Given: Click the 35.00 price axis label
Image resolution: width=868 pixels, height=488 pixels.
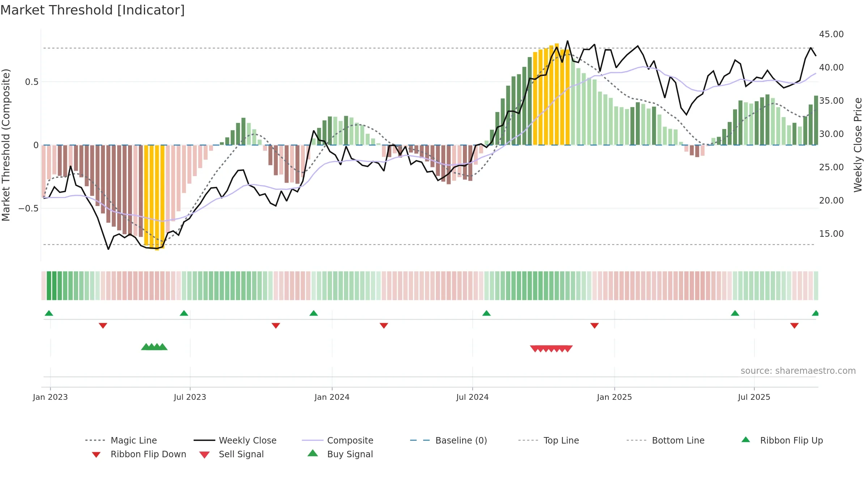Looking at the screenshot, I should click(x=831, y=101).
